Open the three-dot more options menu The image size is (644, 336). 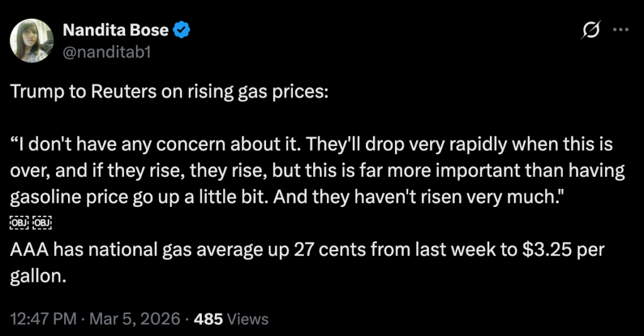pyautogui.click(x=621, y=30)
